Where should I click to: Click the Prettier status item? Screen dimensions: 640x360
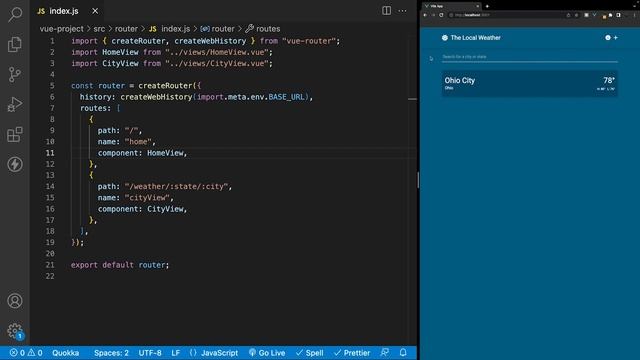pyautogui.click(x=352, y=353)
